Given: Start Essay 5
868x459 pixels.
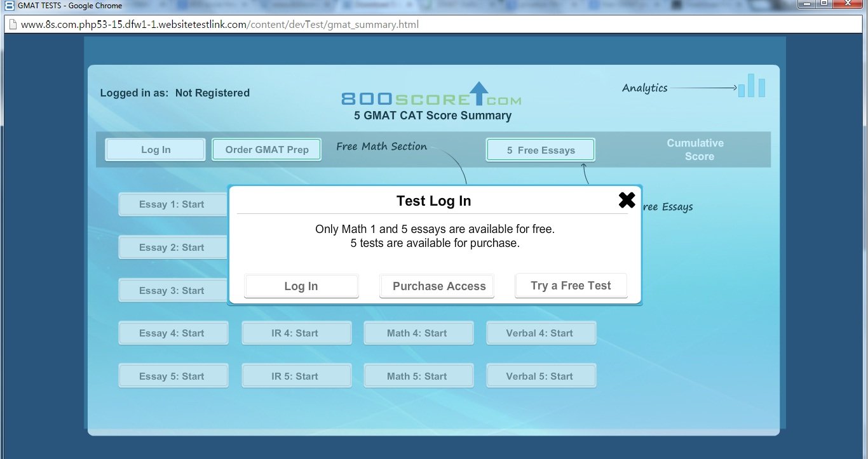Looking at the screenshot, I should tap(173, 376).
